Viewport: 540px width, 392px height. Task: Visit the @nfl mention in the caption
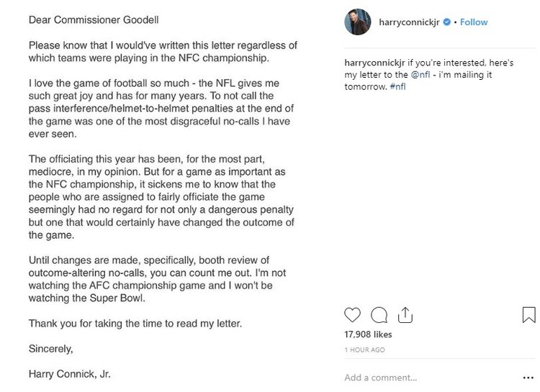[420, 74]
